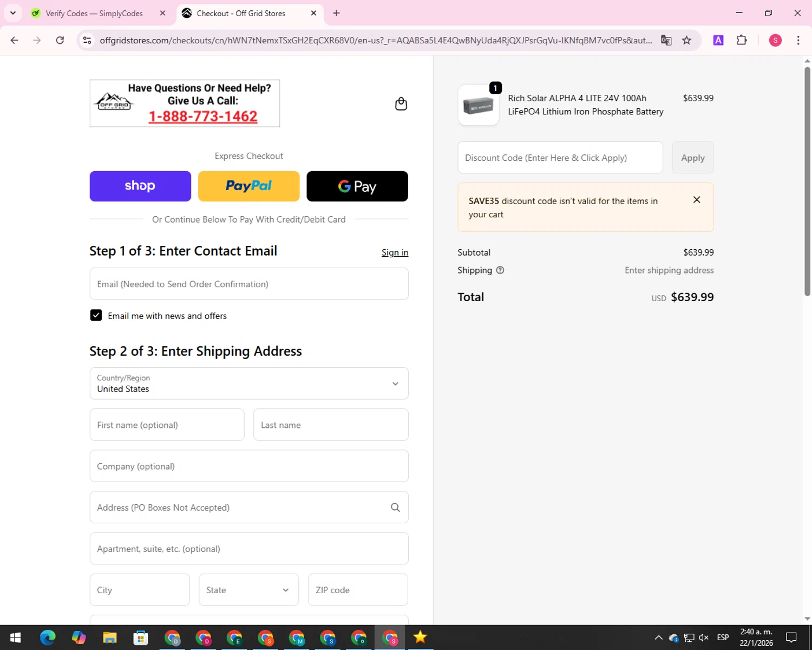Click the 1-888-773-1462 phone banner
The width and height of the screenshot is (812, 650).
[x=185, y=103]
